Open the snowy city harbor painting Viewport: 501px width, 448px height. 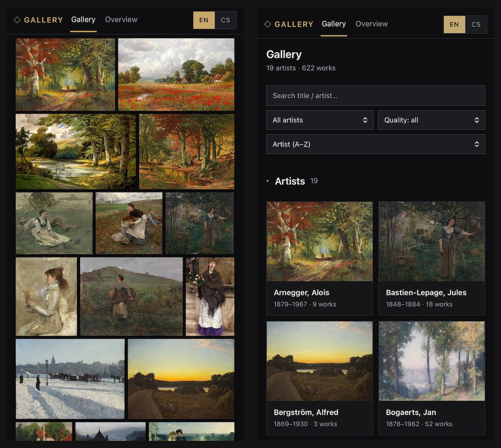pyautogui.click(x=70, y=379)
